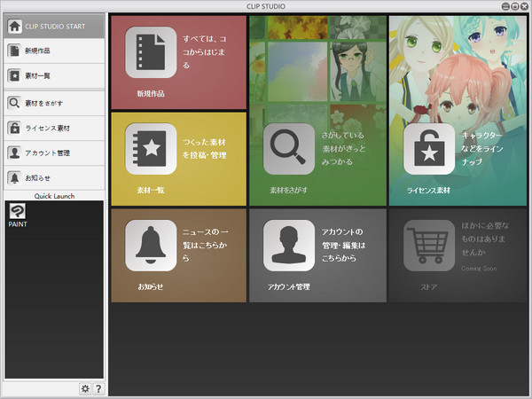Viewport: 532px width, 399px height.
Task: Select 新規作品 in the sidebar
Action: [x=53, y=51]
